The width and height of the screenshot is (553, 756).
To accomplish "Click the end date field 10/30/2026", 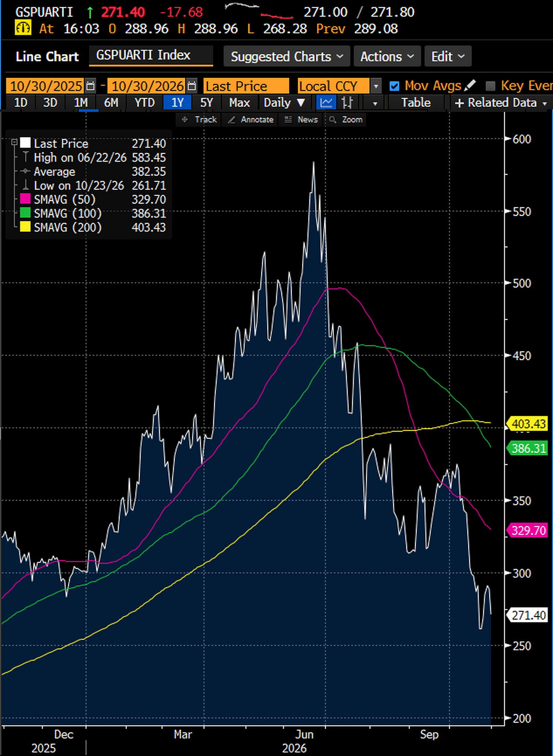I will [x=147, y=86].
